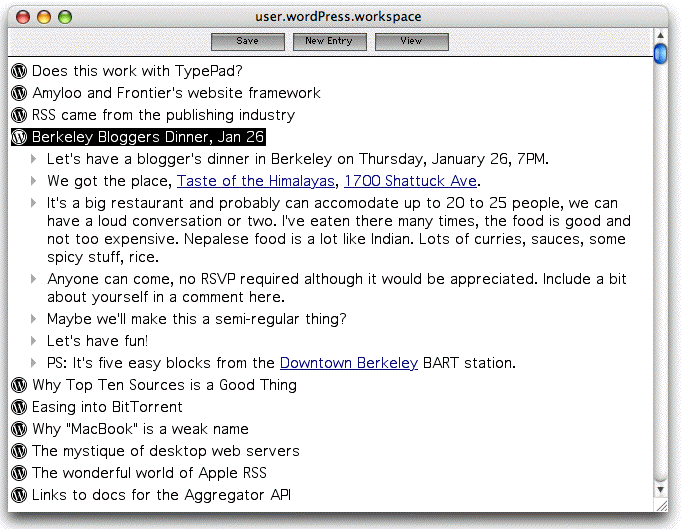Click WordPress icon beside "Why Top Ten Sources"
This screenshot has width=684, height=529.
click(x=19, y=385)
